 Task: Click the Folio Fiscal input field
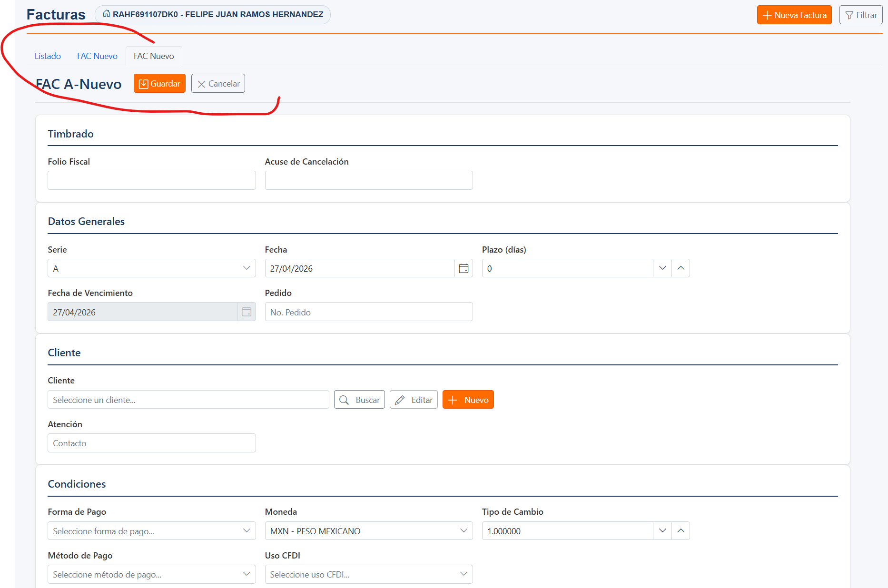click(151, 180)
